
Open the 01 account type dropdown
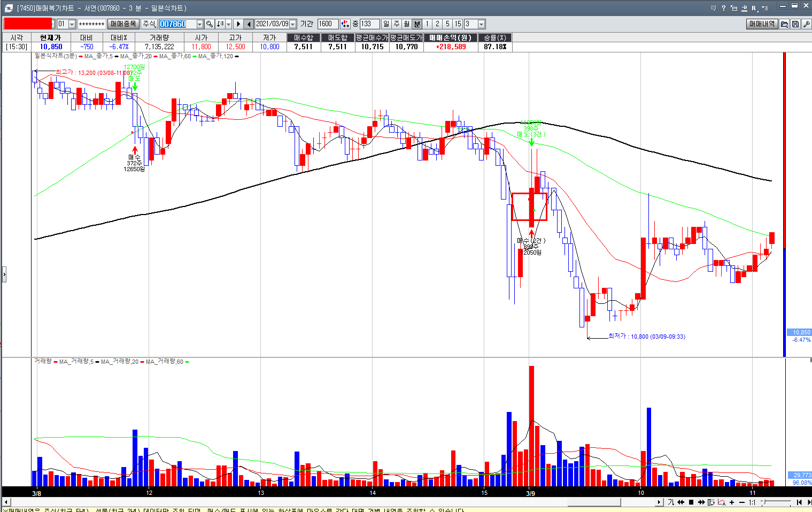pos(72,24)
